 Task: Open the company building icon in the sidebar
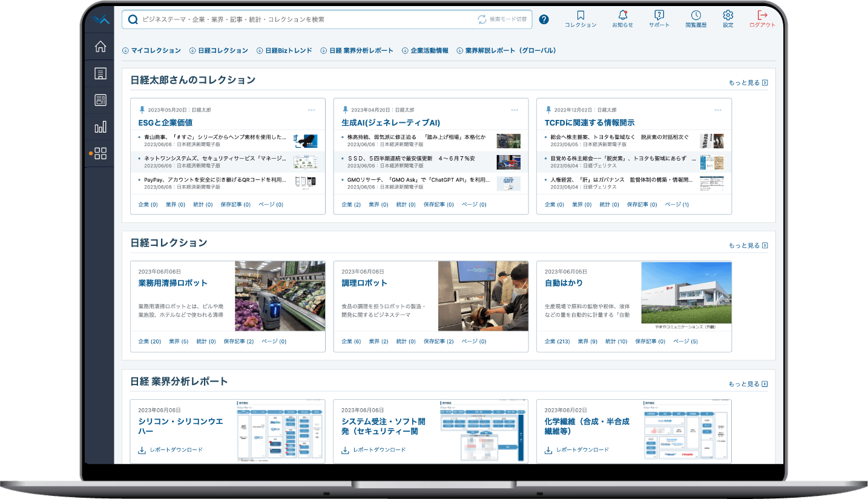(x=100, y=73)
